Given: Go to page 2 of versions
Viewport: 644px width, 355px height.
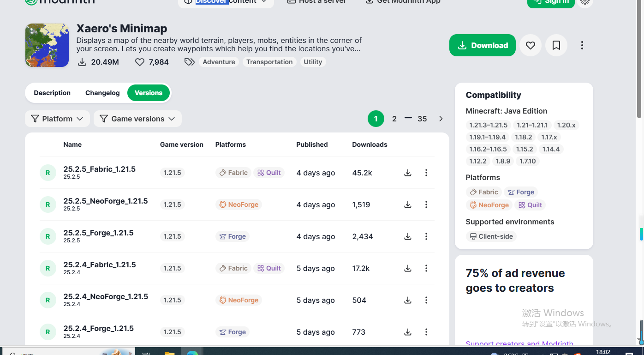Looking at the screenshot, I should tap(394, 119).
